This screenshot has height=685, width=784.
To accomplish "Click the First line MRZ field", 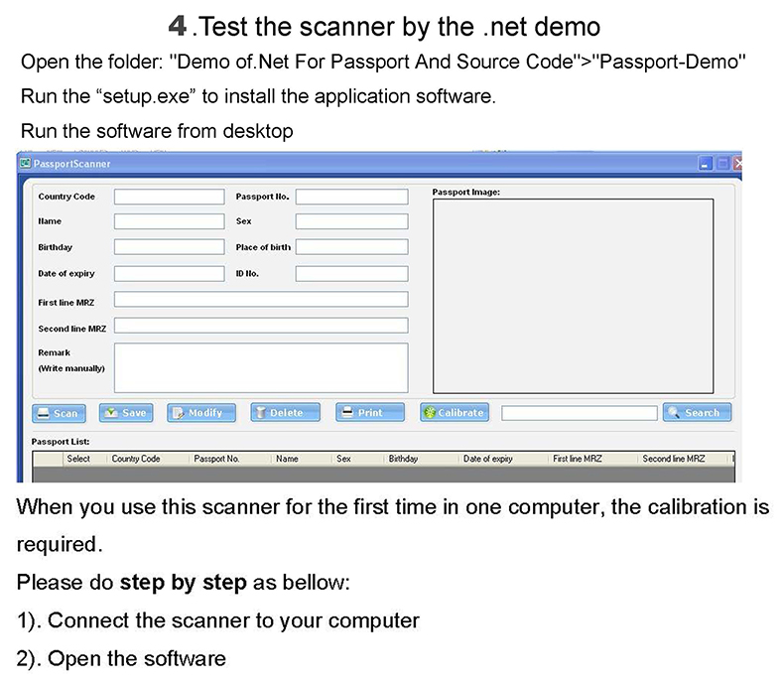I will pyautogui.click(x=261, y=300).
